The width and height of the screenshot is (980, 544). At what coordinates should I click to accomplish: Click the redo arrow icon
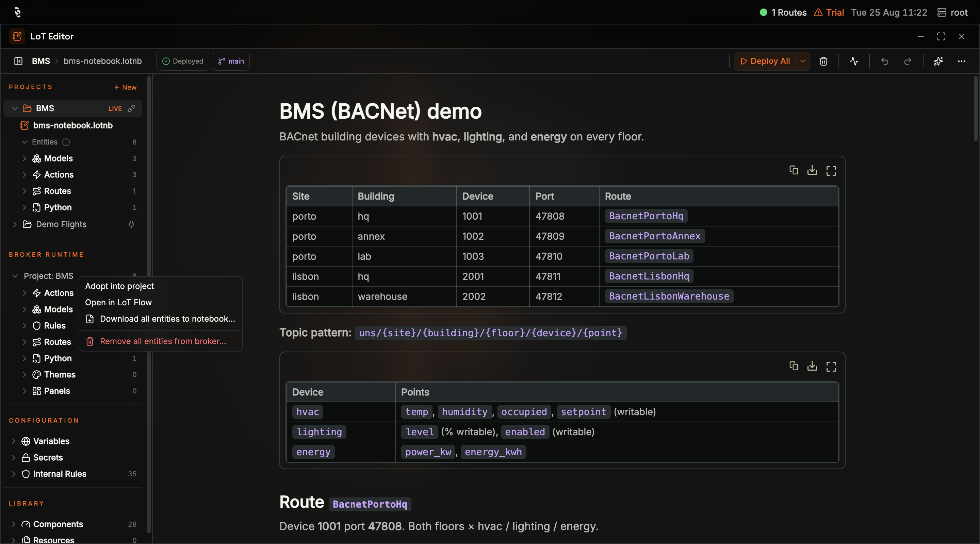pos(908,61)
